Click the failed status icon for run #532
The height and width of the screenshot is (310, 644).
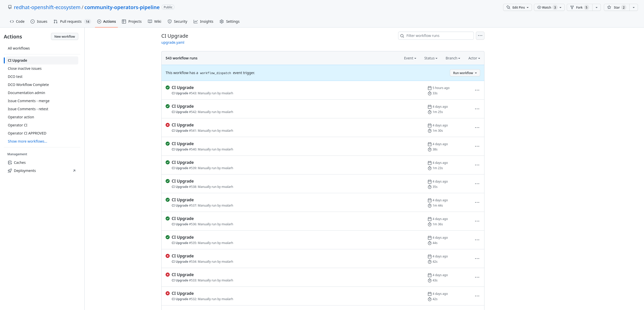click(x=168, y=293)
